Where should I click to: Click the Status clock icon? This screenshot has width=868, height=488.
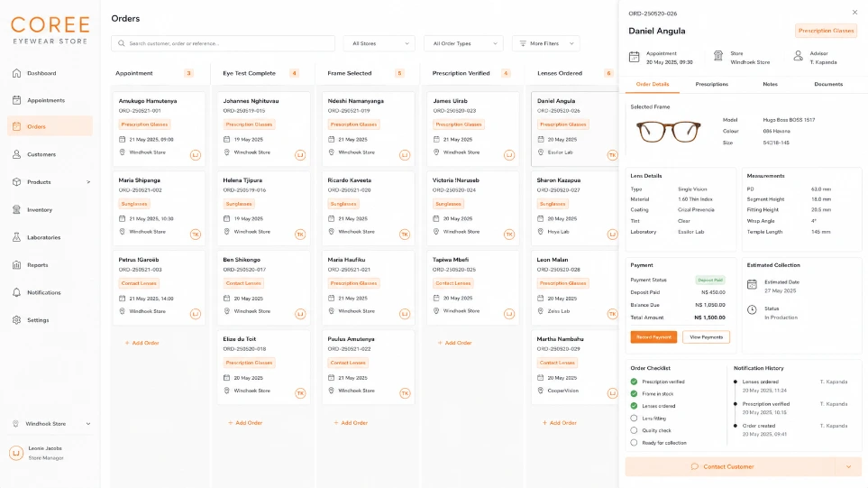(752, 309)
